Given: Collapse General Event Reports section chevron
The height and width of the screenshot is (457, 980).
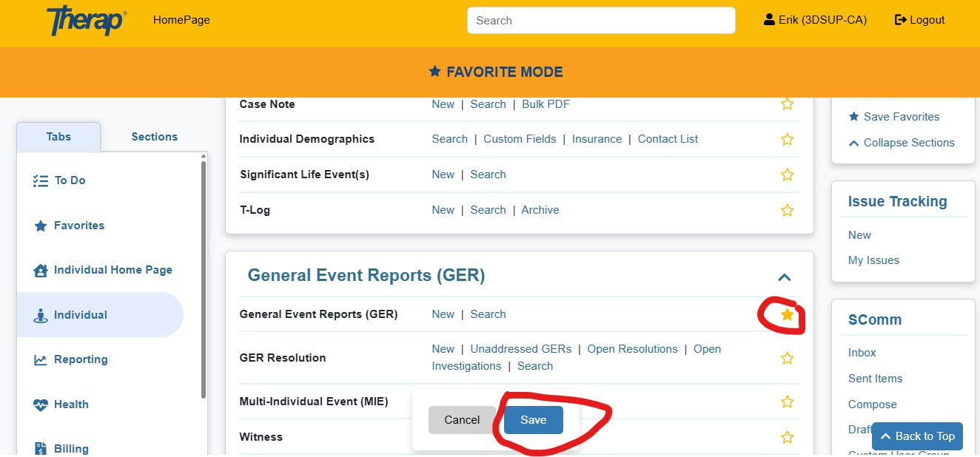Looking at the screenshot, I should point(785,277).
